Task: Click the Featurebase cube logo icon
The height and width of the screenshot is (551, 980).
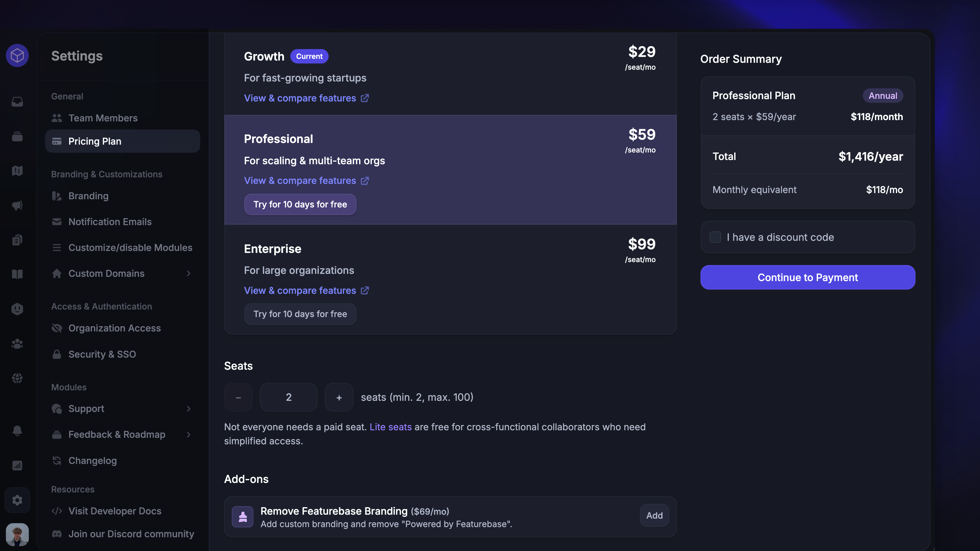Action: [17, 56]
